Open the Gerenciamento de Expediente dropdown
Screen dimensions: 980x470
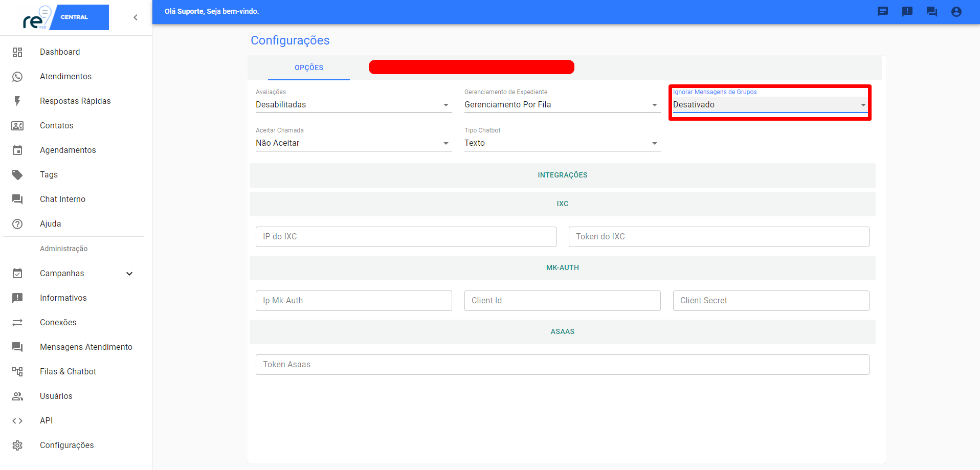563,105
